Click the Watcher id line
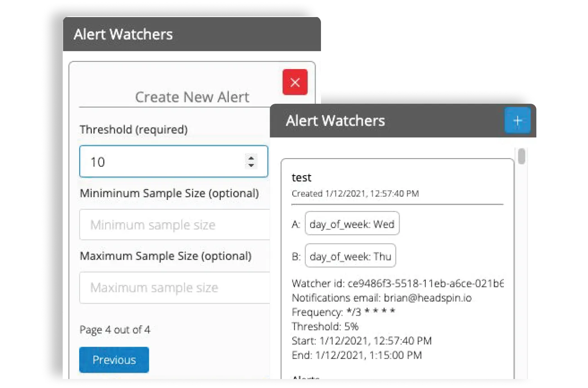This screenshot has width=588, height=388. [x=397, y=283]
